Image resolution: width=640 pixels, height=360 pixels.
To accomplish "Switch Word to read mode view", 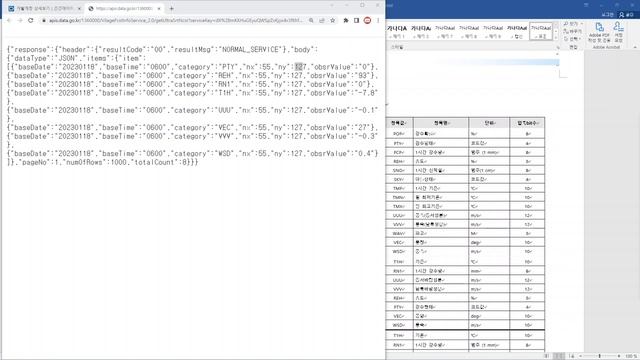I will tap(547, 356).
